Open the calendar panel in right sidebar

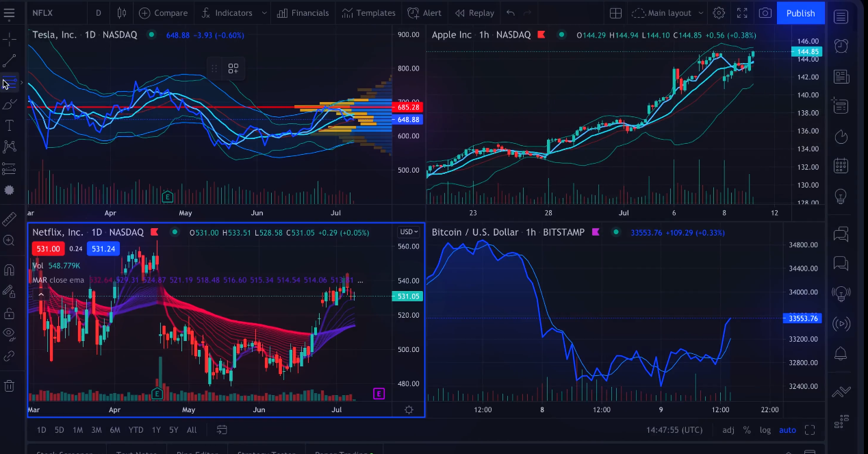pos(841,166)
